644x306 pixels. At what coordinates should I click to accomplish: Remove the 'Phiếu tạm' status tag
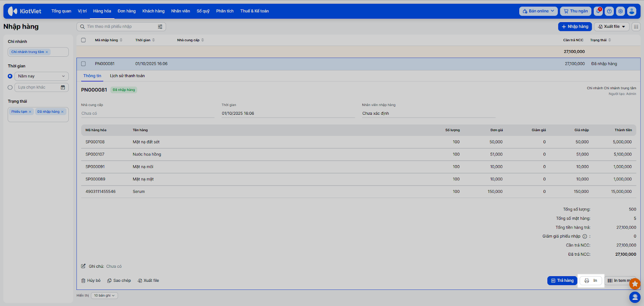30,112
